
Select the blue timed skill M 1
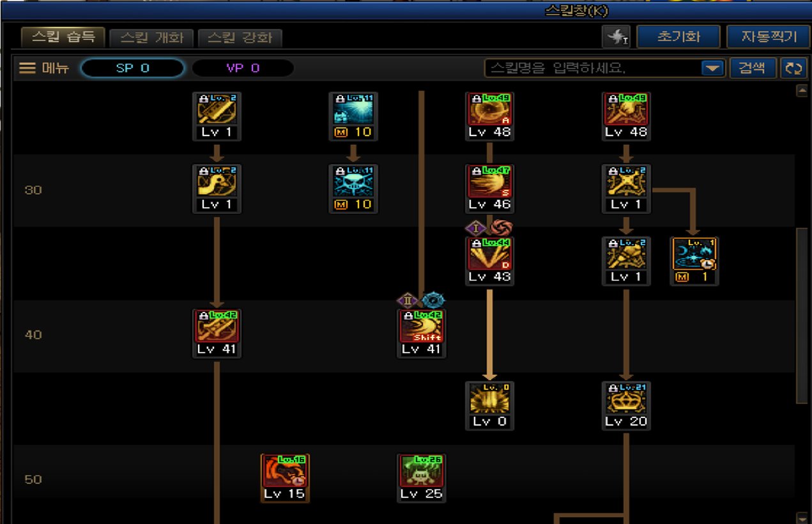pos(694,254)
